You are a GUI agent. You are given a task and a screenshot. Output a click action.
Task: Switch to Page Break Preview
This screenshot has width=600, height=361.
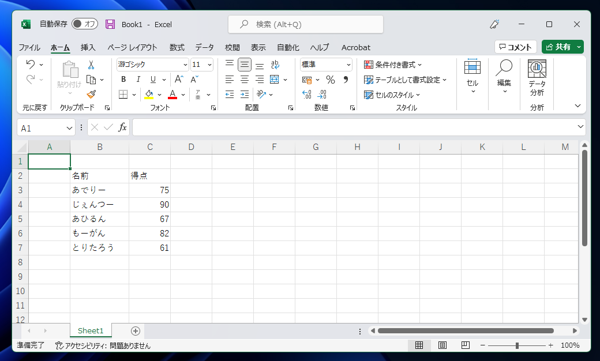465,345
